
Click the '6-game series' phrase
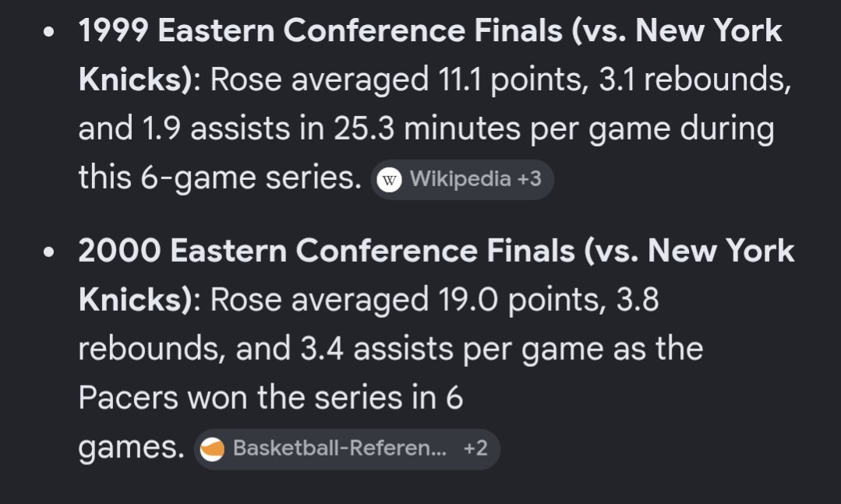click(x=251, y=178)
